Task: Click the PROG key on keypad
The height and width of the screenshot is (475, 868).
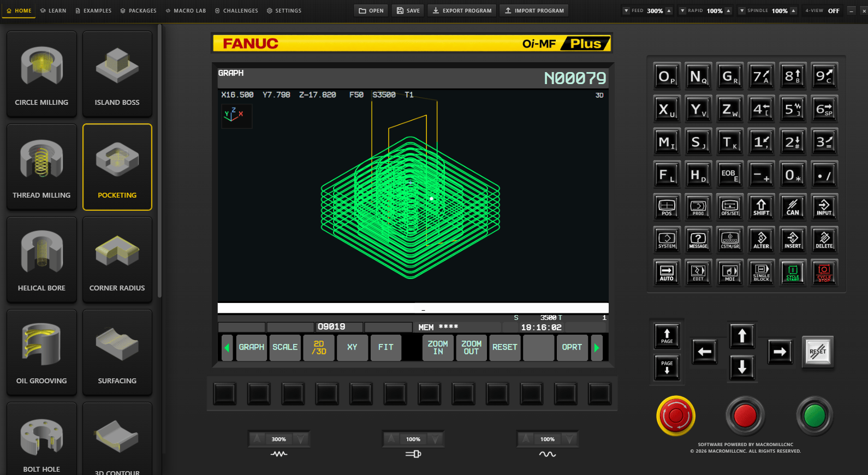Action: tap(698, 207)
